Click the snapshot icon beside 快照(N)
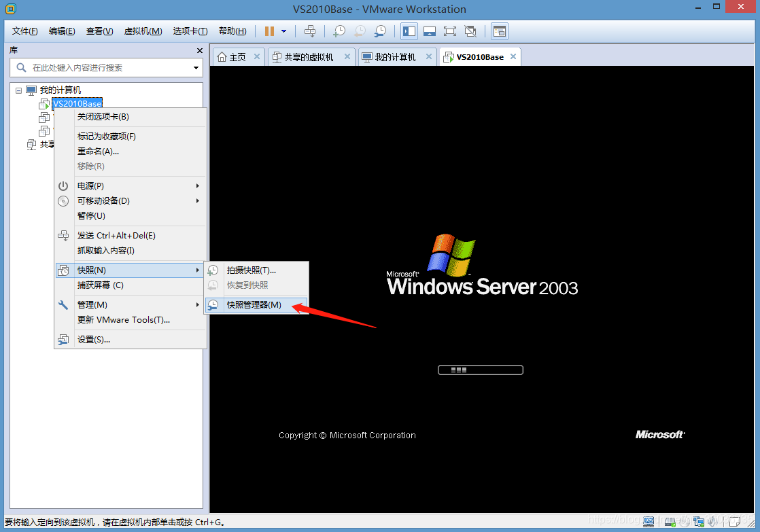The image size is (760, 532). point(63,270)
